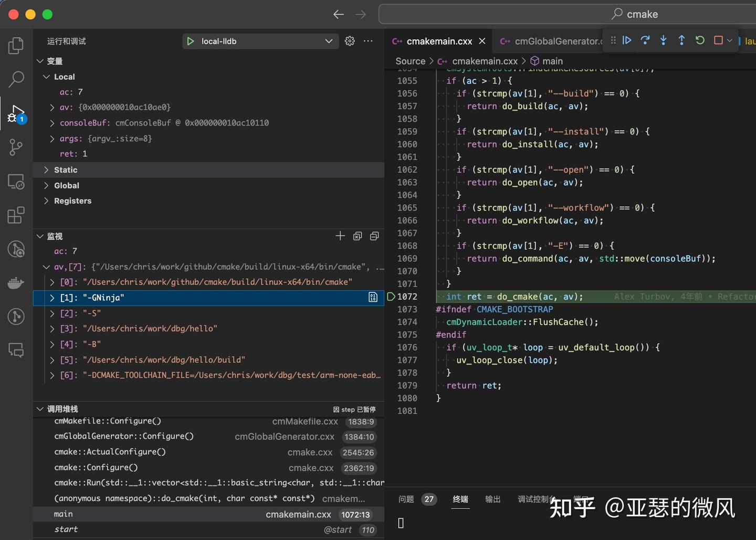
Task: Open launch.json with the gear icon
Action: 350,41
